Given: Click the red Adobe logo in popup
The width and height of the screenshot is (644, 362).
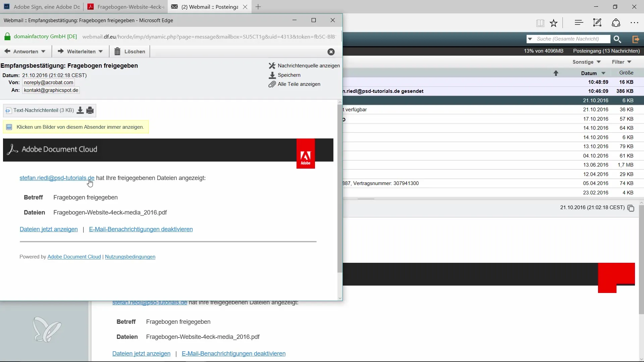Looking at the screenshot, I should (x=306, y=154).
